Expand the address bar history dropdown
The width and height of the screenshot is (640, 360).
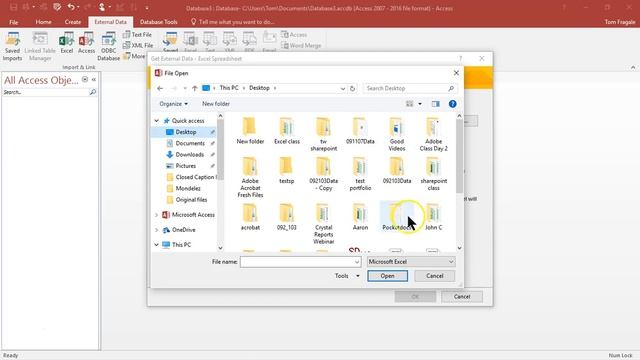(x=343, y=88)
